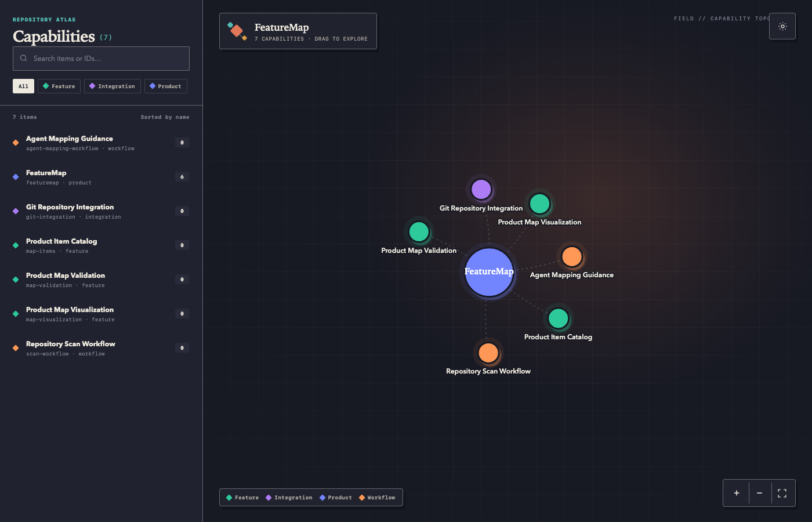Click the Workflow legend entry
Viewport: 812px width, 522px height.
[377, 498]
